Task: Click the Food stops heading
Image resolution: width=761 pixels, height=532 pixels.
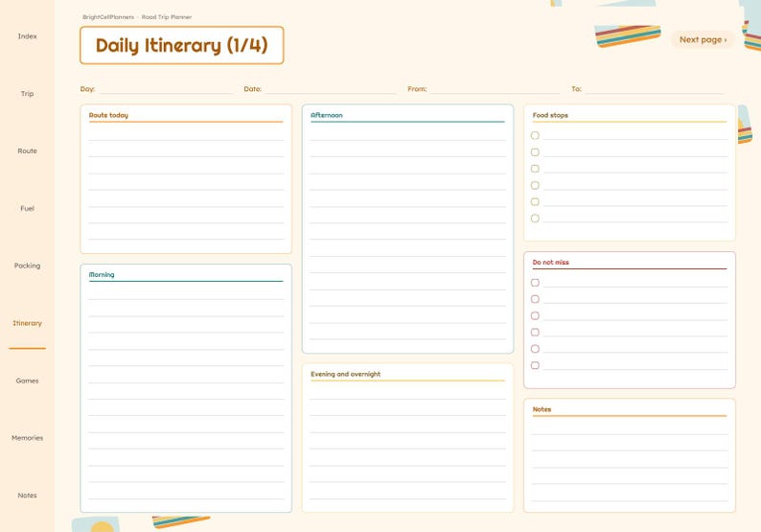Action: point(550,115)
